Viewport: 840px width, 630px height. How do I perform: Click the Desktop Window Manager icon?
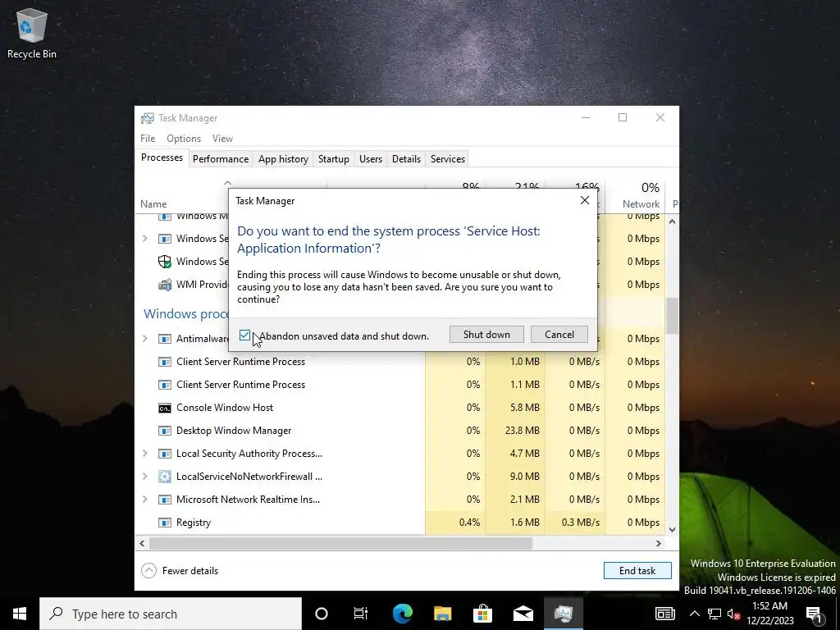pos(165,431)
